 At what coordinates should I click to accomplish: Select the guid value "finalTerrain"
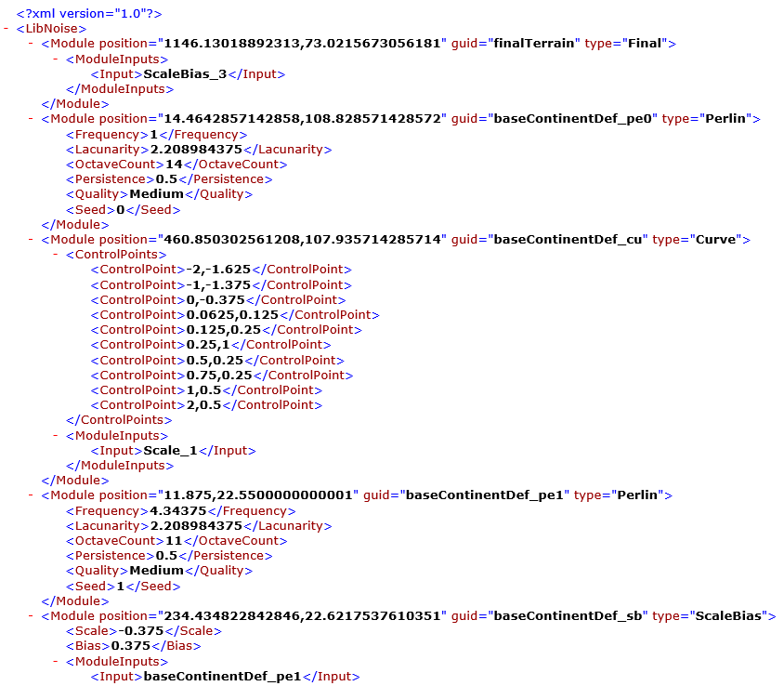(533, 44)
